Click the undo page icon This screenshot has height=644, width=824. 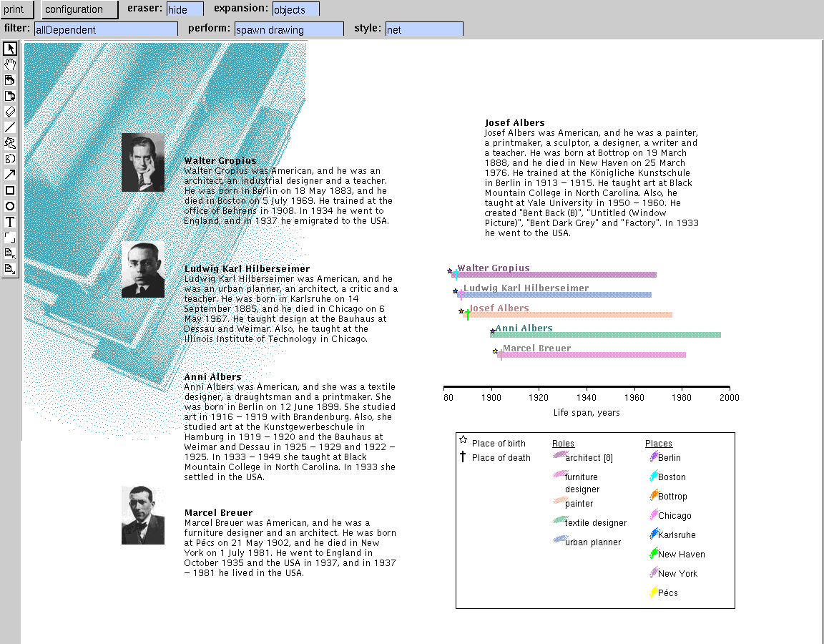(x=10, y=80)
